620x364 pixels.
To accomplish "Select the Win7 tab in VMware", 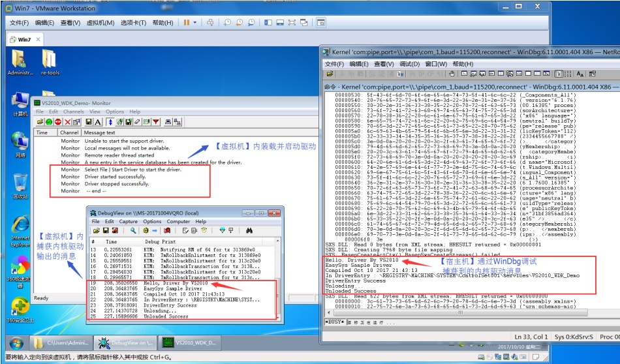I will point(23,40).
